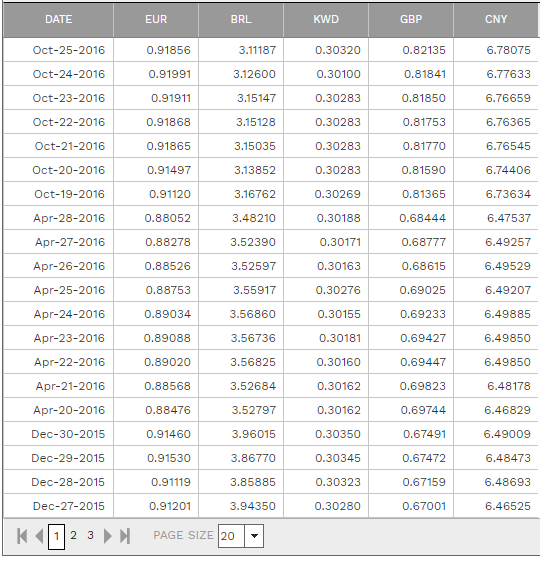Click EUR value 0.91201
Image resolution: width=540 pixels, height=561 pixels.
[170, 505]
